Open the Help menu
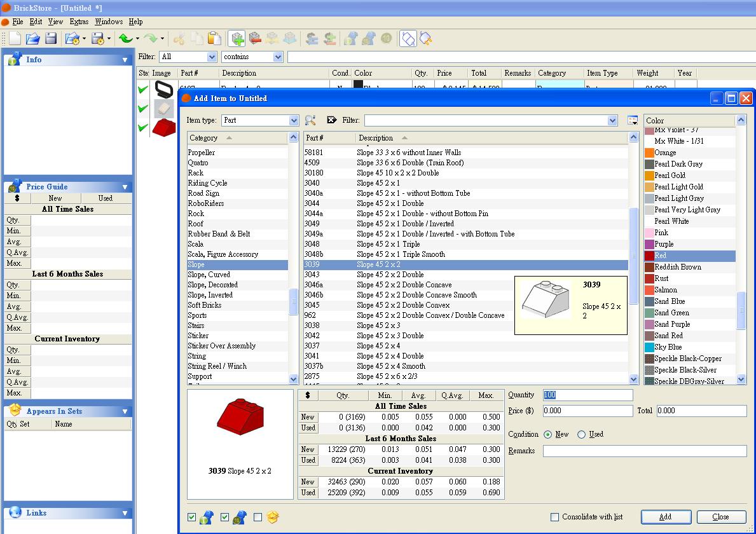 pos(135,22)
